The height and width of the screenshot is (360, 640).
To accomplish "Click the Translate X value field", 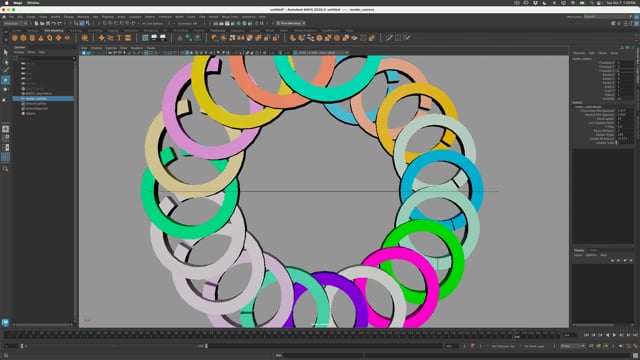I will point(625,63).
